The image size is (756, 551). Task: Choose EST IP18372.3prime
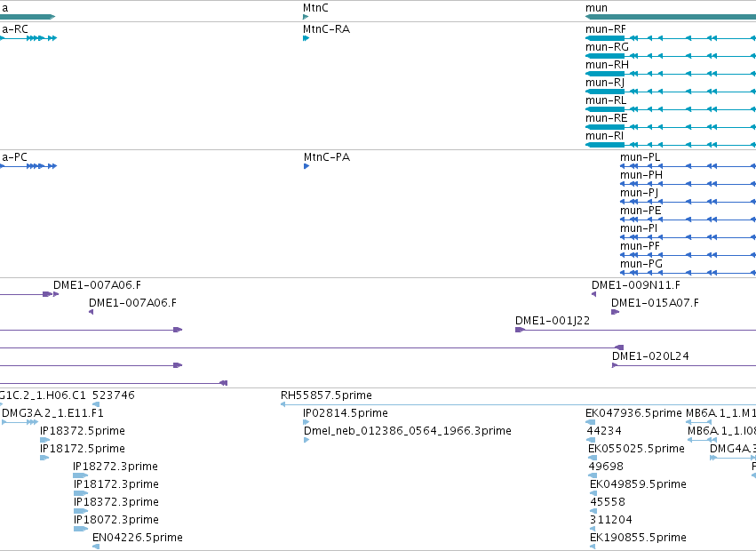pyautogui.click(x=81, y=511)
